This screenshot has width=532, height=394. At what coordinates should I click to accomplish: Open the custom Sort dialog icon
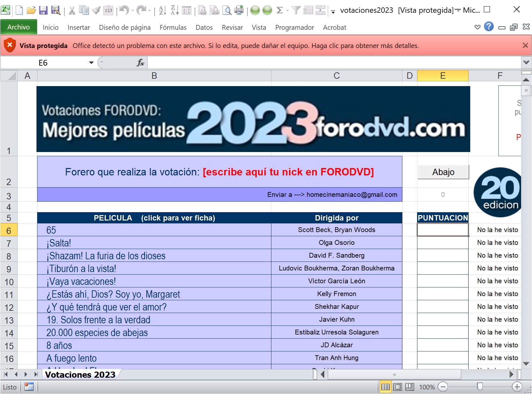[x=187, y=10]
